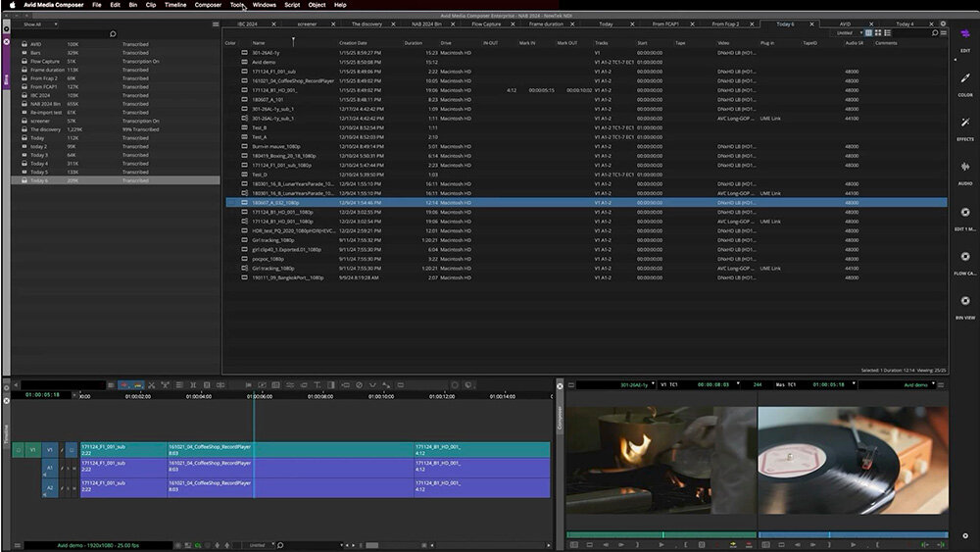Switch to the Audio workspace icon

964,169
